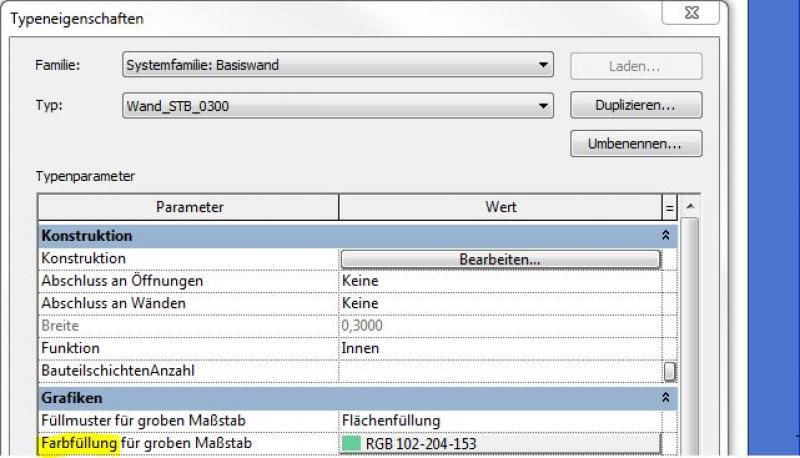Click the Parameter column header
The width and height of the screenshot is (800, 458).
point(188,207)
